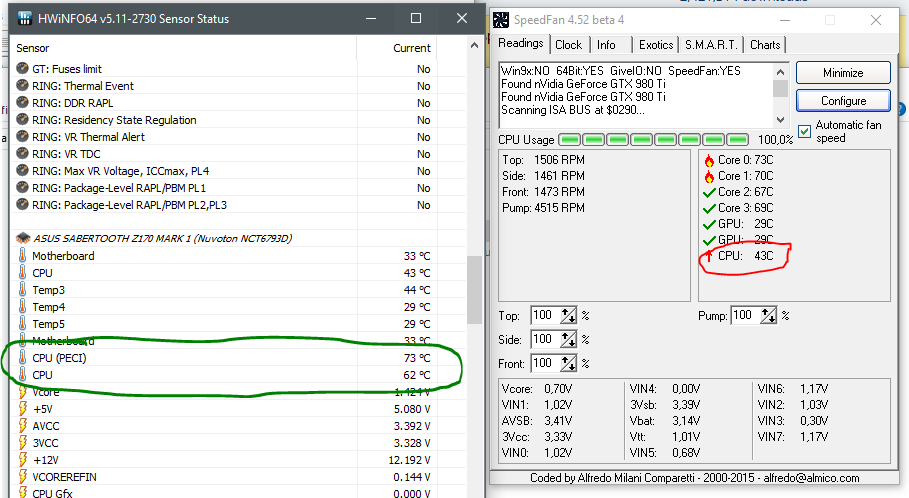This screenshot has width=909, height=498.
Task: Click the 12.192 V value in HWiNFO
Action: (x=409, y=460)
